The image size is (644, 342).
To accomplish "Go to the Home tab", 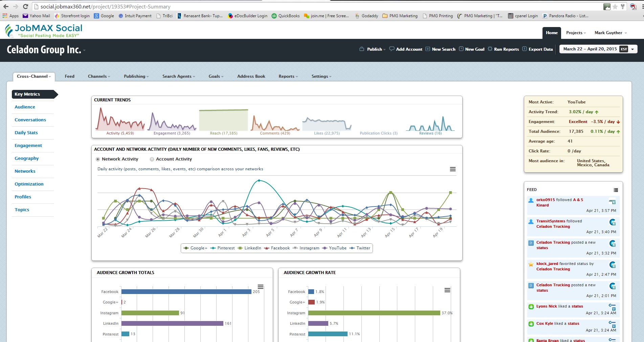I will click(x=552, y=33).
